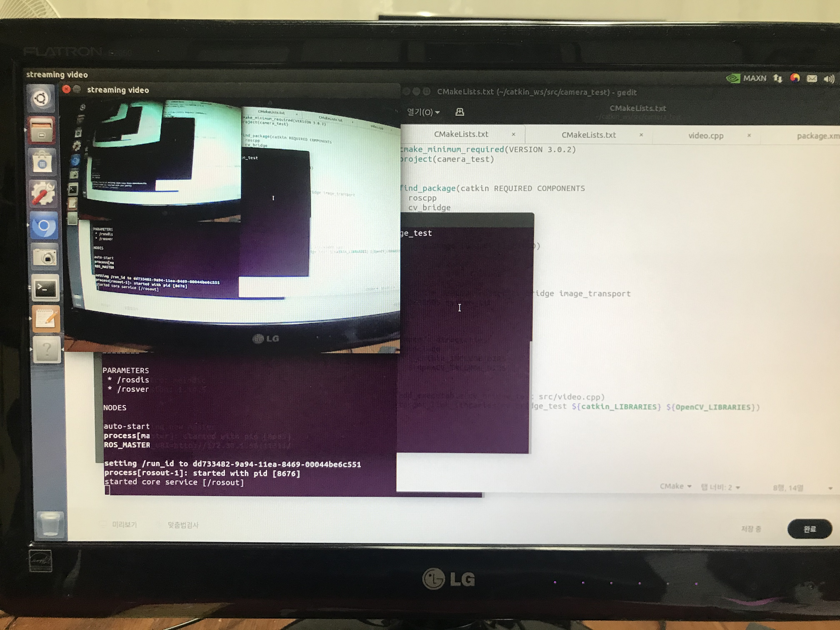Open the CMake language dropdown in statusbar

tap(675, 486)
